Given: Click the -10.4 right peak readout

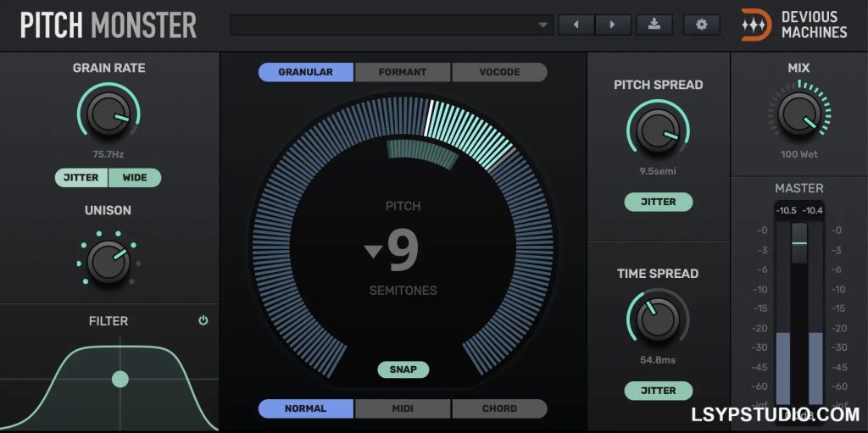Looking at the screenshot, I should coord(811,210).
